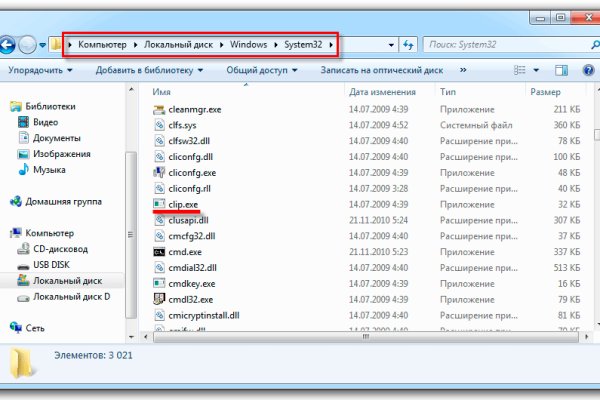
Task: Sort by the Дата изменения column header
Action: 385,91
